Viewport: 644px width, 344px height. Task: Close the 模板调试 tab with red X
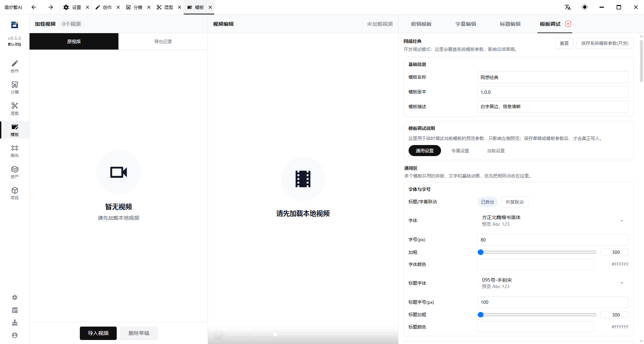pyautogui.click(x=568, y=24)
